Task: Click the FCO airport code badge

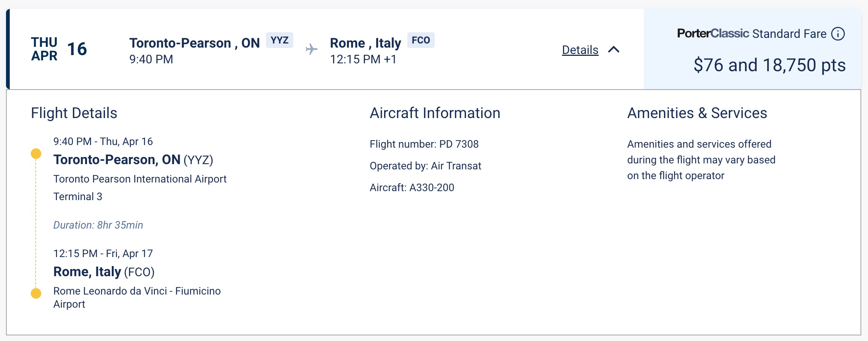Action: tap(421, 40)
